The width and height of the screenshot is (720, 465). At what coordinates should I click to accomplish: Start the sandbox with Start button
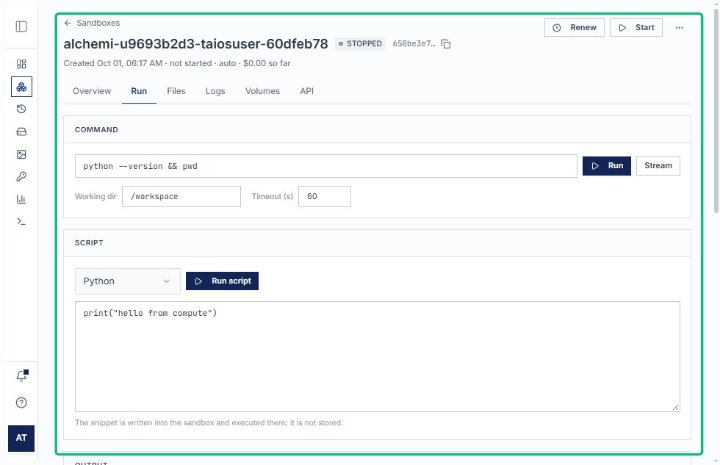click(x=636, y=28)
